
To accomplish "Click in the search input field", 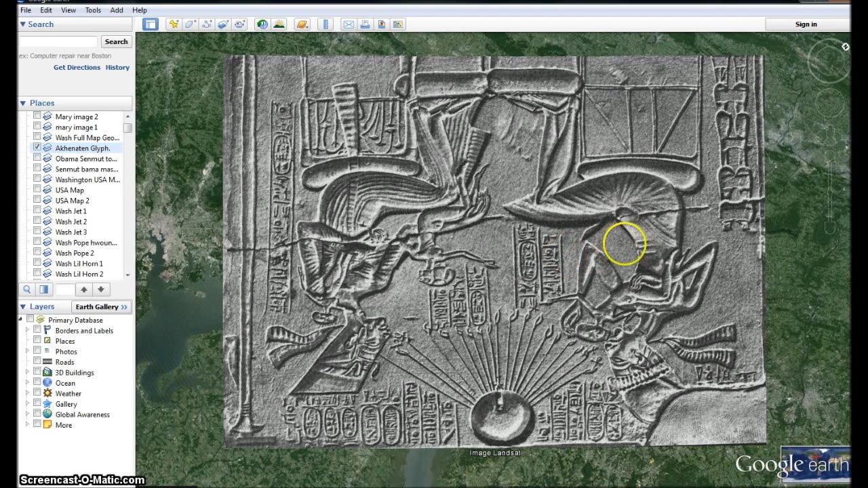I will click(x=58, y=41).
